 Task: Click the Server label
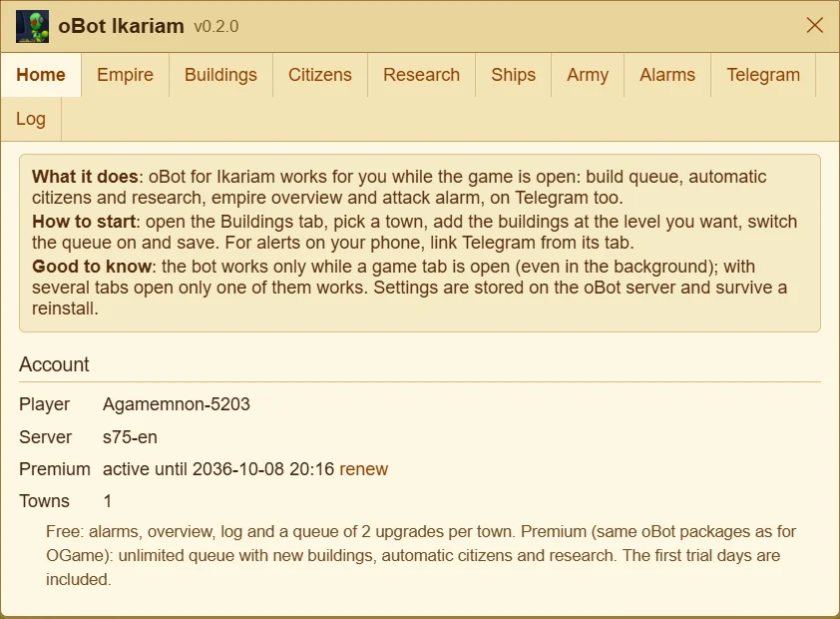tap(46, 437)
